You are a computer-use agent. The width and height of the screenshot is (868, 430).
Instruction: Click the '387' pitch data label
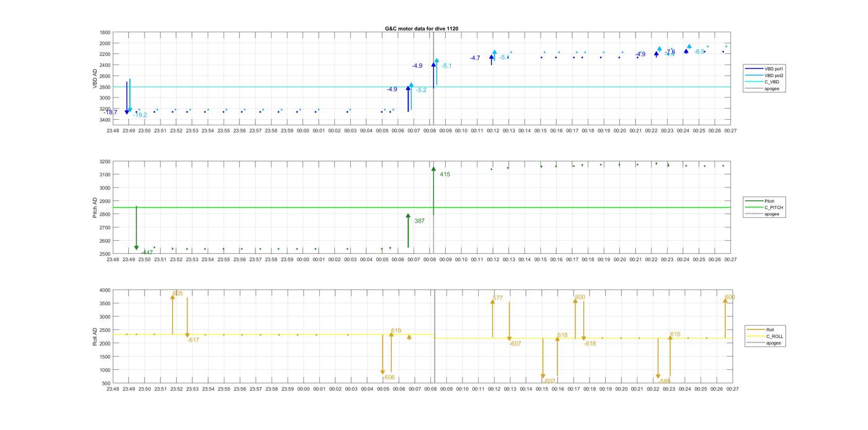pyautogui.click(x=420, y=221)
